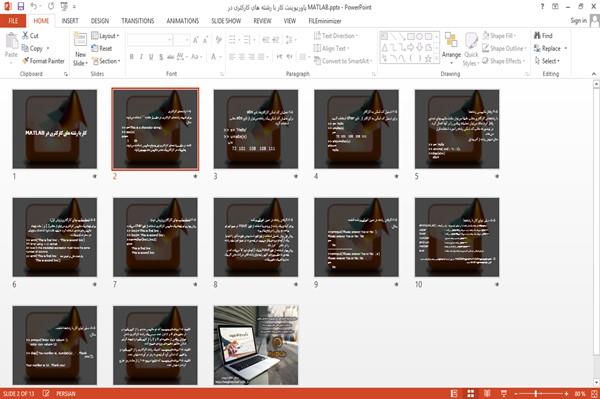Toggle Underline formatting
The image size is (600, 399).
tap(151, 57)
